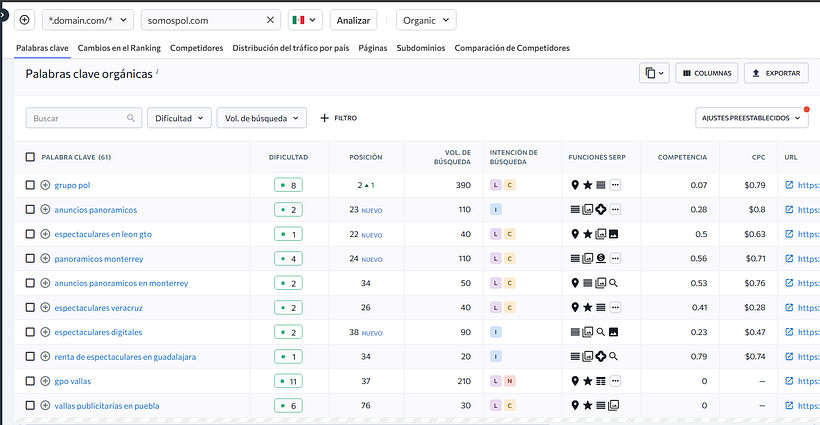
Task: Check the 'grupo pol' row checkbox
Action: click(30, 185)
